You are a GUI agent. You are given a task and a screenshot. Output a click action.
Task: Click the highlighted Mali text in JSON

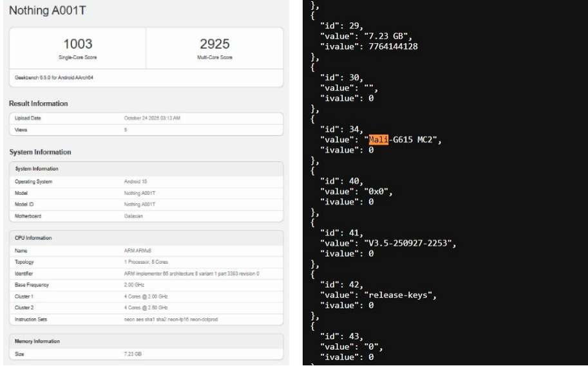point(378,140)
